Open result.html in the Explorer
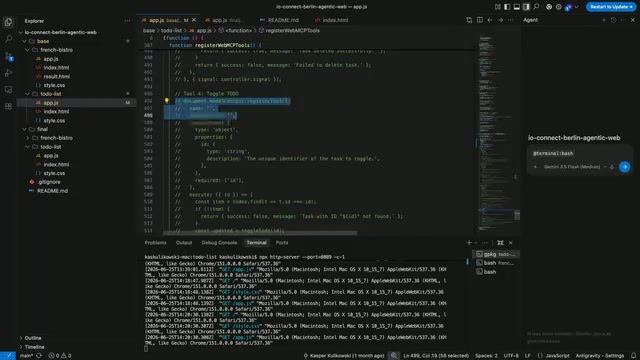Screen dimensions: 640x360 56,76
